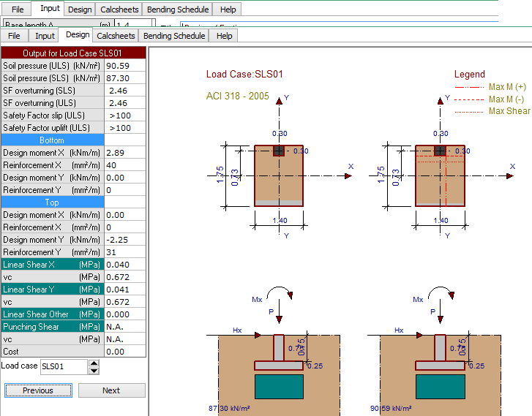The width and height of the screenshot is (532, 416).
Task: Click the blue Bottom section header
Action: 53,140
